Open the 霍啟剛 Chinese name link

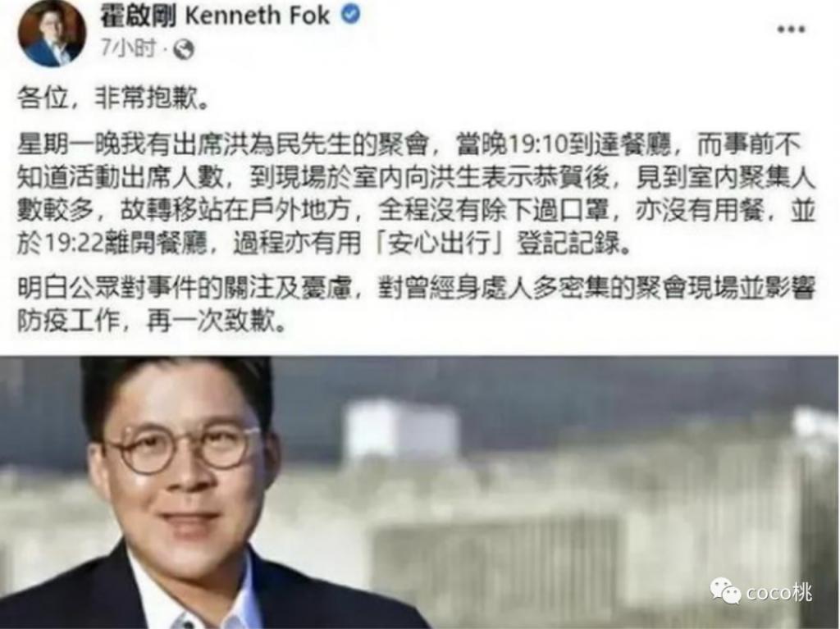(x=138, y=16)
